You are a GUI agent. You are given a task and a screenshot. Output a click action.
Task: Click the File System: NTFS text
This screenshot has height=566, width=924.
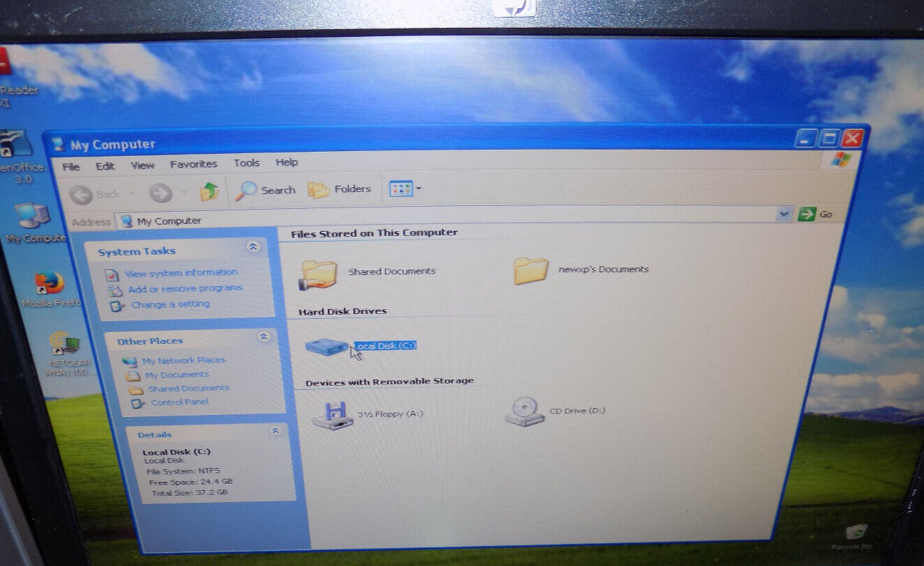tap(183, 471)
